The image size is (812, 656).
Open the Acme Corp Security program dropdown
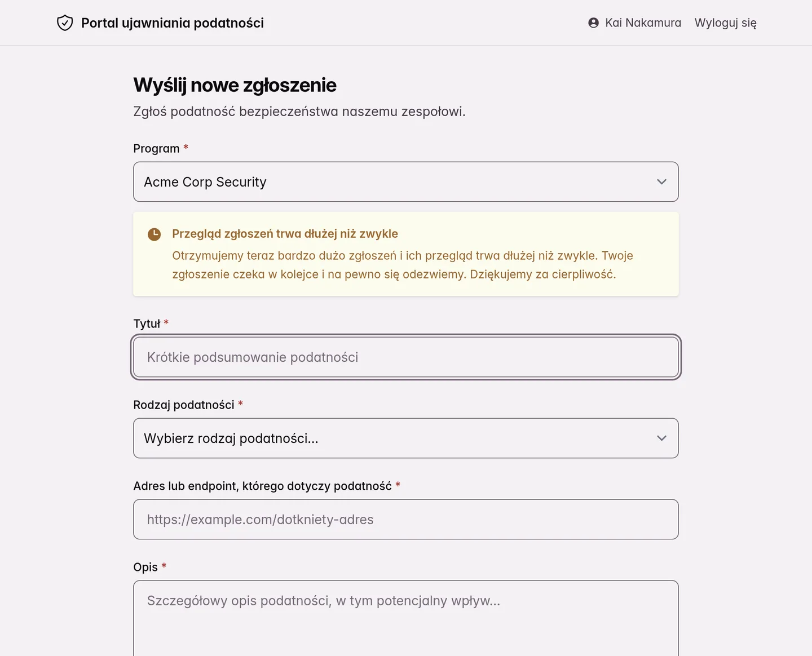point(406,182)
